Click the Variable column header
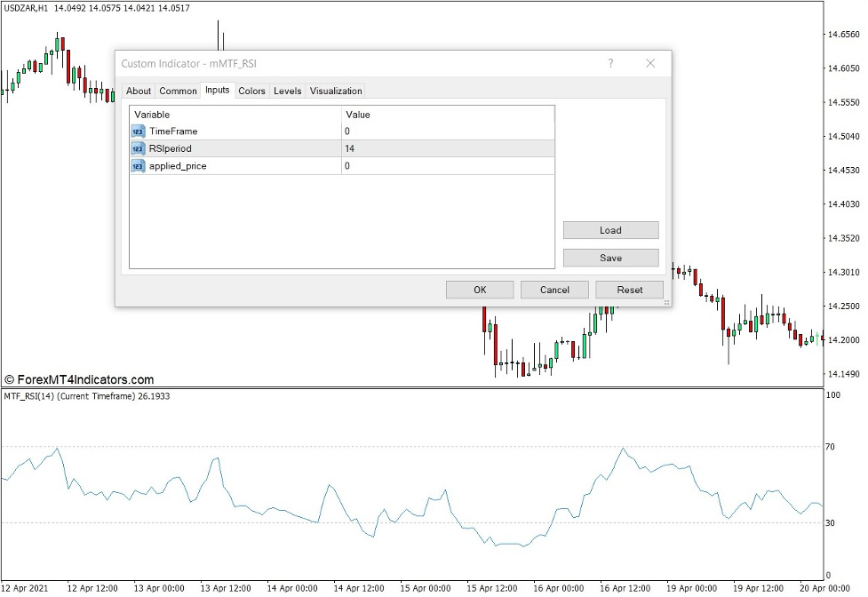The width and height of the screenshot is (868, 597). point(235,115)
